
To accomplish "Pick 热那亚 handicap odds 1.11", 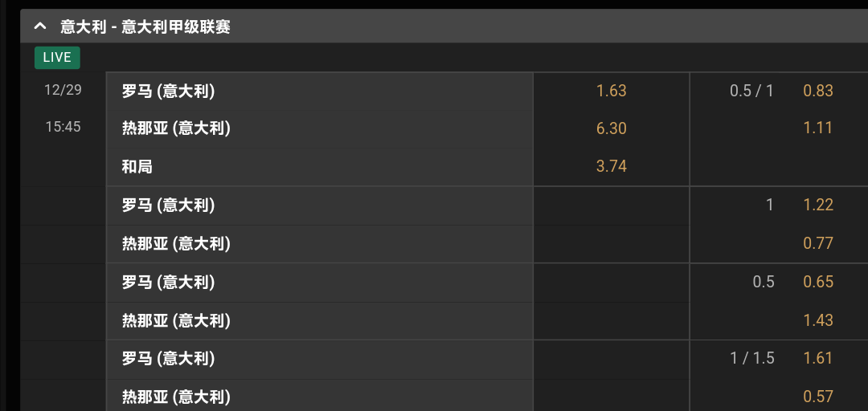I will (817, 128).
